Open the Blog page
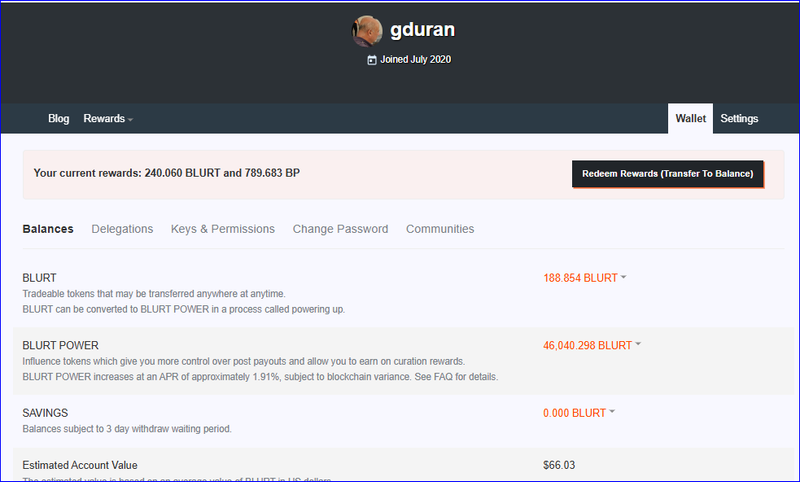This screenshot has height=482, width=800. click(x=59, y=119)
